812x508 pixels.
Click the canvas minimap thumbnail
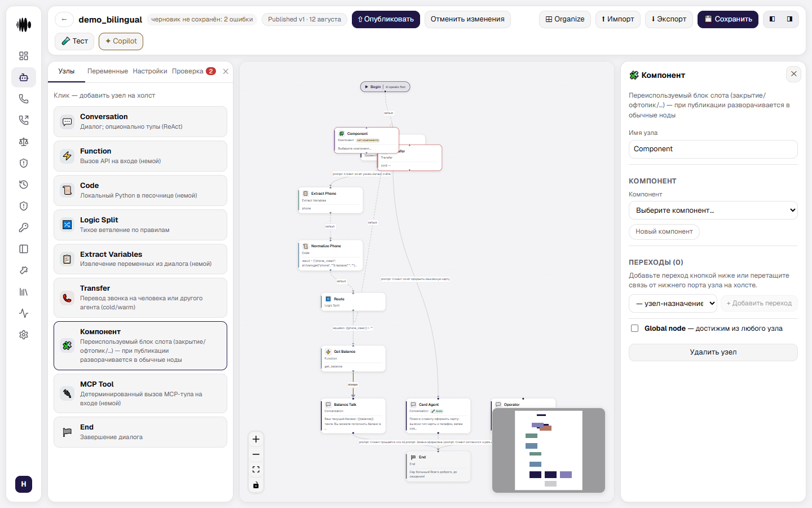click(x=549, y=450)
